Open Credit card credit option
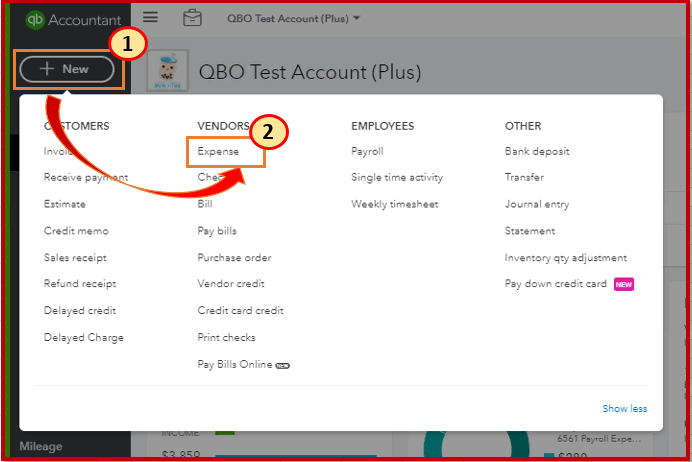Viewport: 692px width, 462px height. pyautogui.click(x=241, y=311)
